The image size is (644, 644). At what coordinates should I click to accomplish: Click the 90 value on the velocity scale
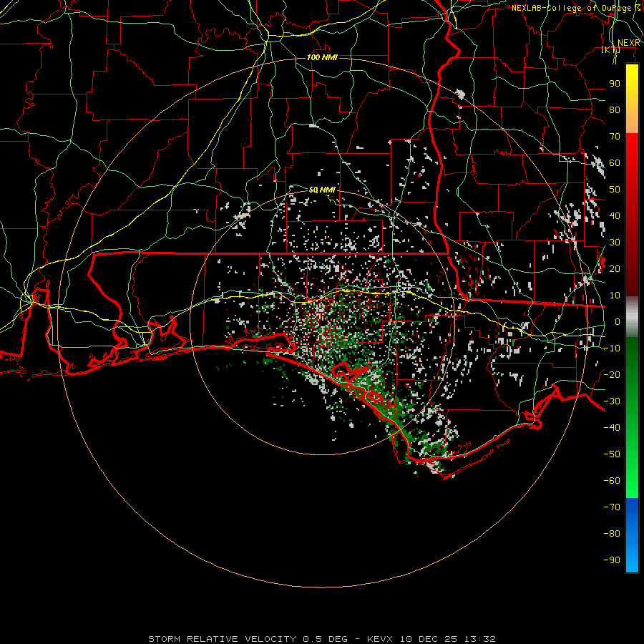pos(615,84)
